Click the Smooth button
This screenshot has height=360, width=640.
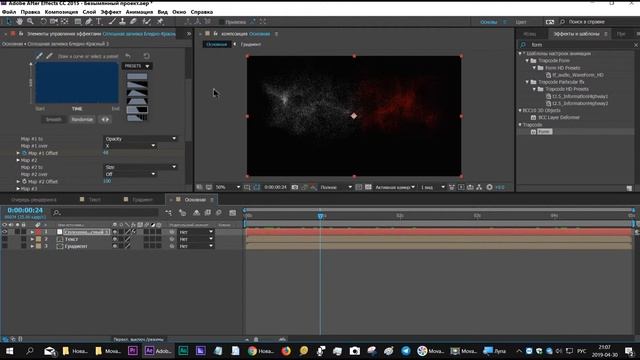pyautogui.click(x=53, y=120)
